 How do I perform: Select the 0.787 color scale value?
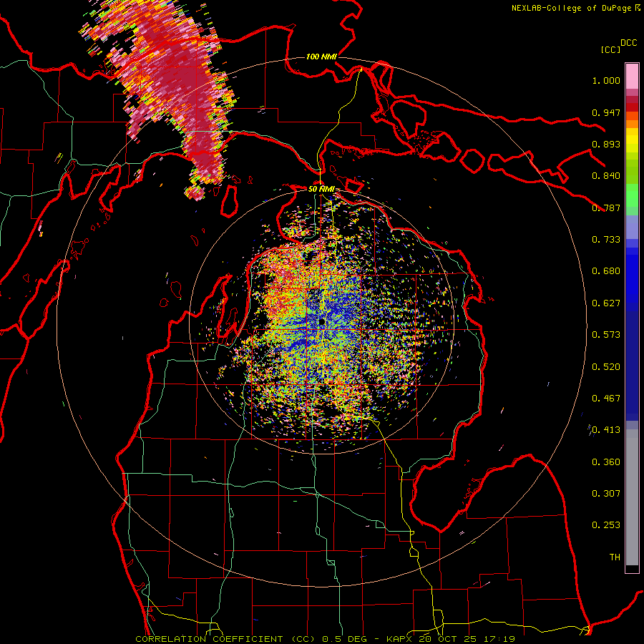pos(606,208)
